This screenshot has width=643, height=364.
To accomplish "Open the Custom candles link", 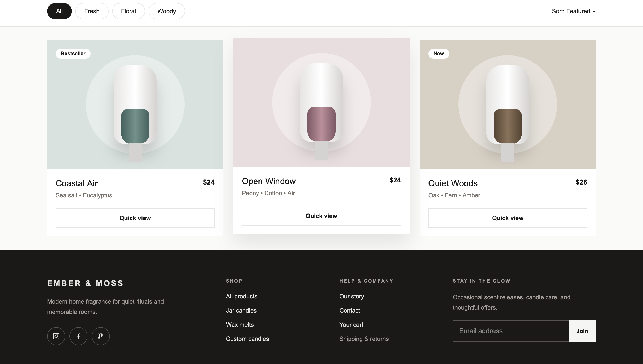I will 247,339.
